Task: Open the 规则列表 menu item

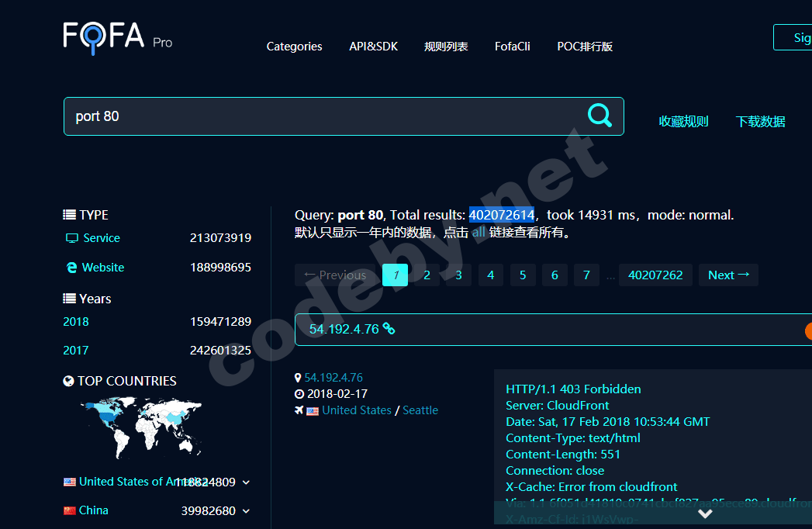Action: (x=446, y=47)
